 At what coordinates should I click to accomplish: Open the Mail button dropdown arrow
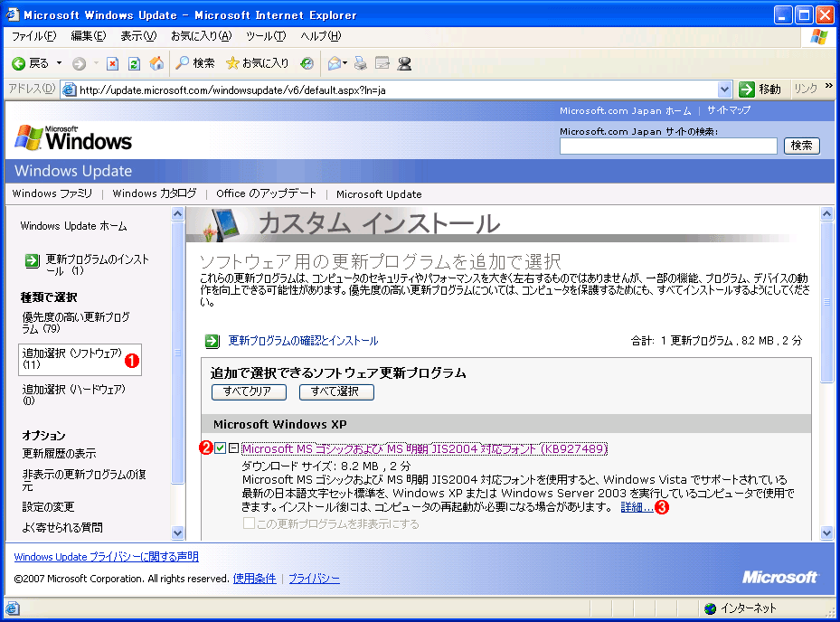coord(345,63)
